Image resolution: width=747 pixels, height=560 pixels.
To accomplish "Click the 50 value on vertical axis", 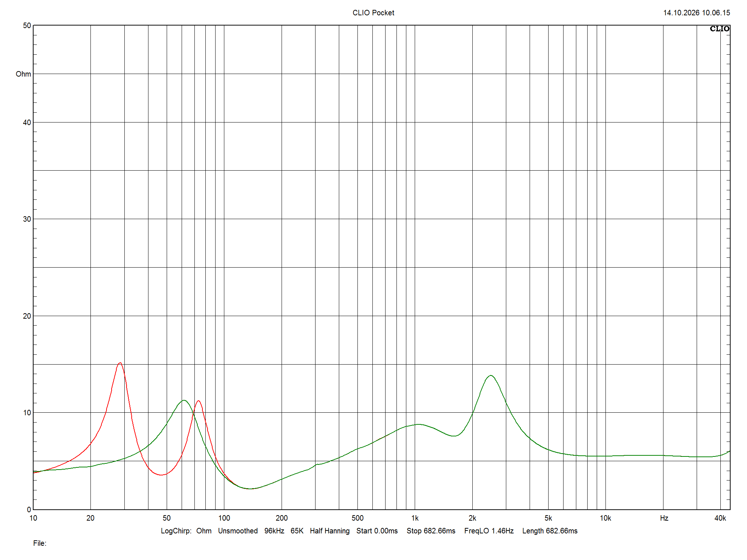I will (27, 26).
